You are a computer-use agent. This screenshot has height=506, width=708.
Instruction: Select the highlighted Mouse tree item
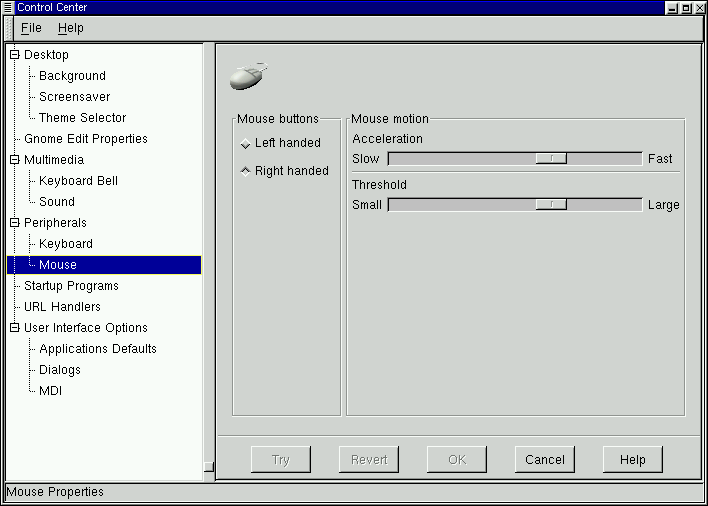pyautogui.click(x=104, y=265)
